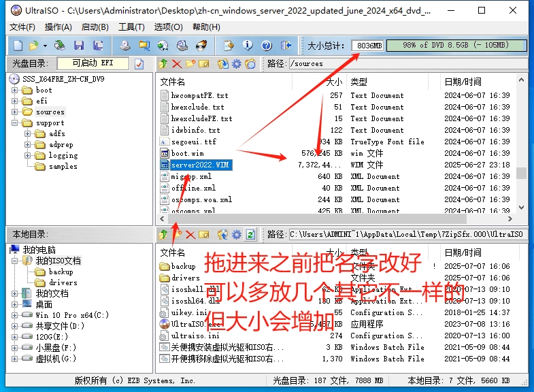Click the Burn CD/DVD image flame icon
This screenshot has width=534, height=392.
point(201,46)
